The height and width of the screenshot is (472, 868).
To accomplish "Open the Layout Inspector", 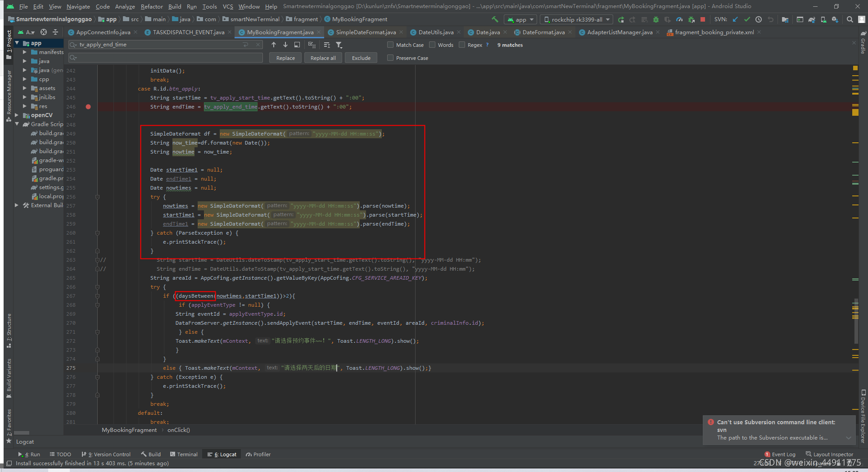I will coord(829,454).
